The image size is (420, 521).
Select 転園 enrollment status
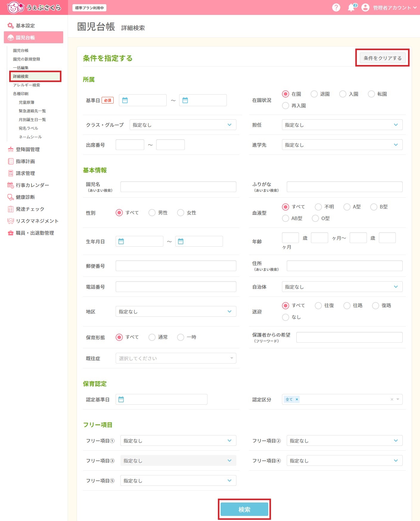tap(371, 94)
